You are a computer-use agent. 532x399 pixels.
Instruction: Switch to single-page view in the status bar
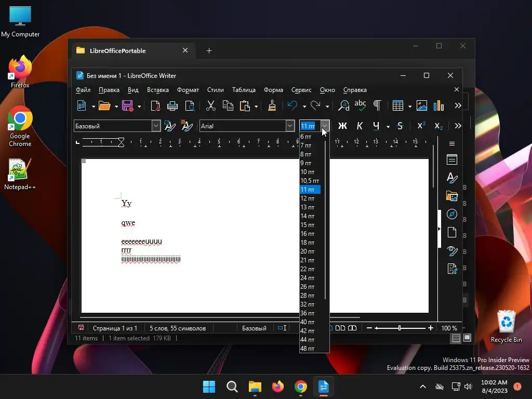[331, 328]
